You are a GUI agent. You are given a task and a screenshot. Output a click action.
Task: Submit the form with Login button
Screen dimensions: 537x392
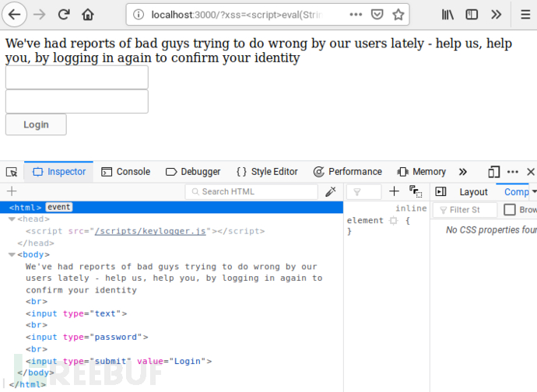point(36,124)
